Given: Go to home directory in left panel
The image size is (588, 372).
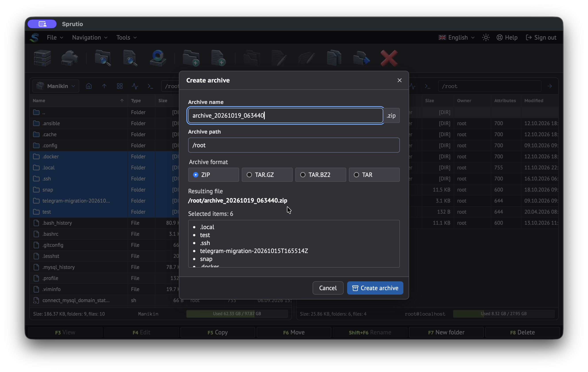Looking at the screenshot, I should click(x=89, y=86).
